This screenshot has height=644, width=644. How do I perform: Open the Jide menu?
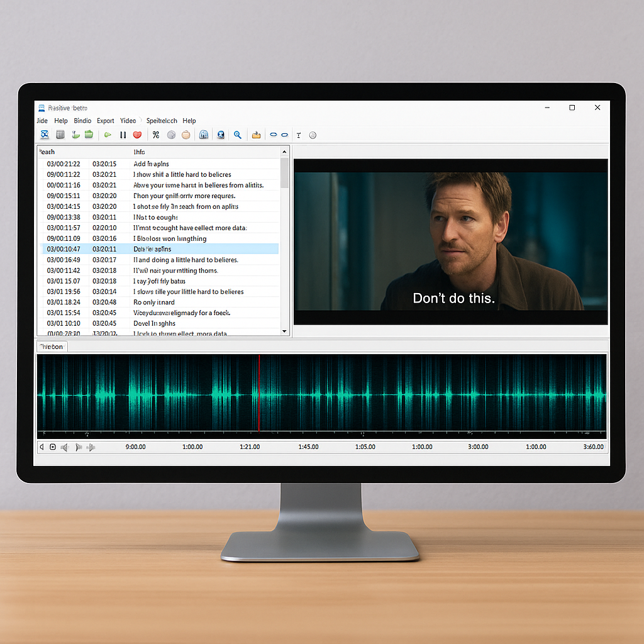pyautogui.click(x=42, y=121)
